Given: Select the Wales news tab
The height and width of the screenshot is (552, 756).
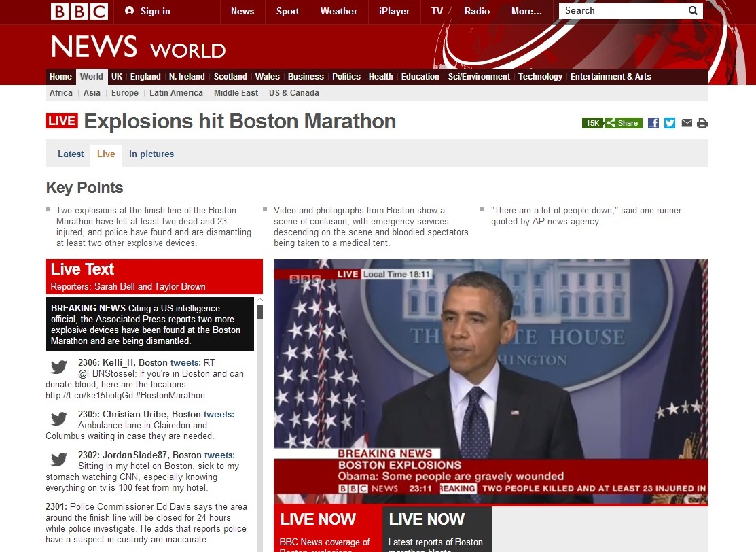Looking at the screenshot, I should tap(268, 77).
